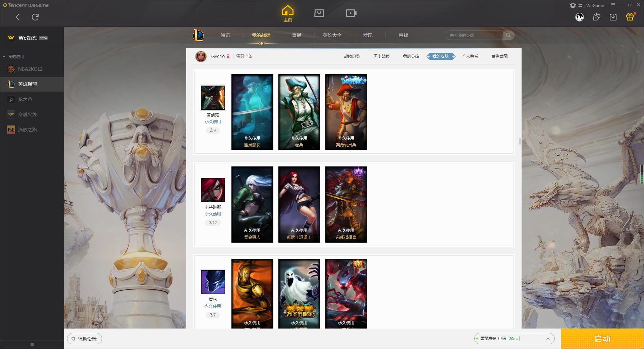Screen dimensions: 644x349
Task: Select 流放之路 in the sidebar
Action: tap(32, 130)
